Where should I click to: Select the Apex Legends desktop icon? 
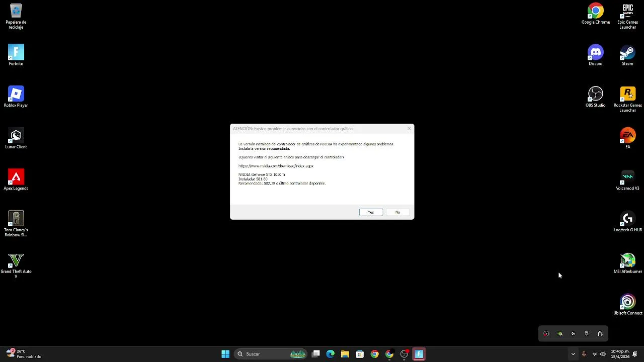pos(16,180)
